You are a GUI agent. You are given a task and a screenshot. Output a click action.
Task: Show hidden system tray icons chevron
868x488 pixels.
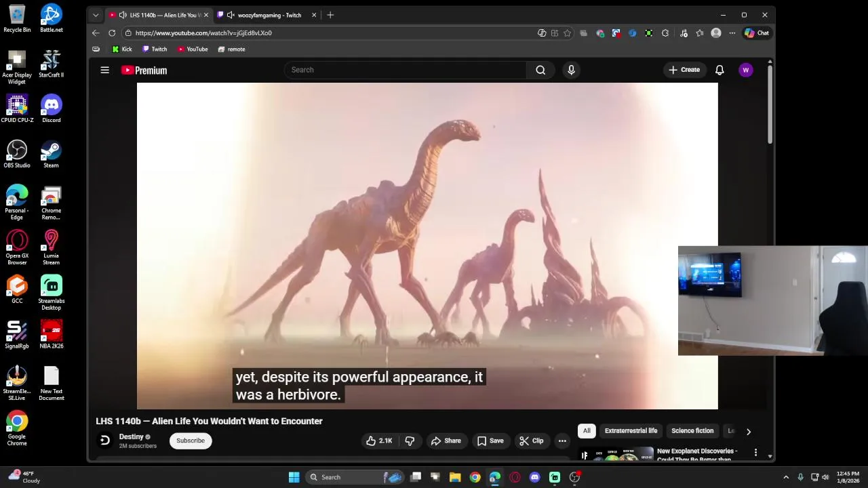786,477
